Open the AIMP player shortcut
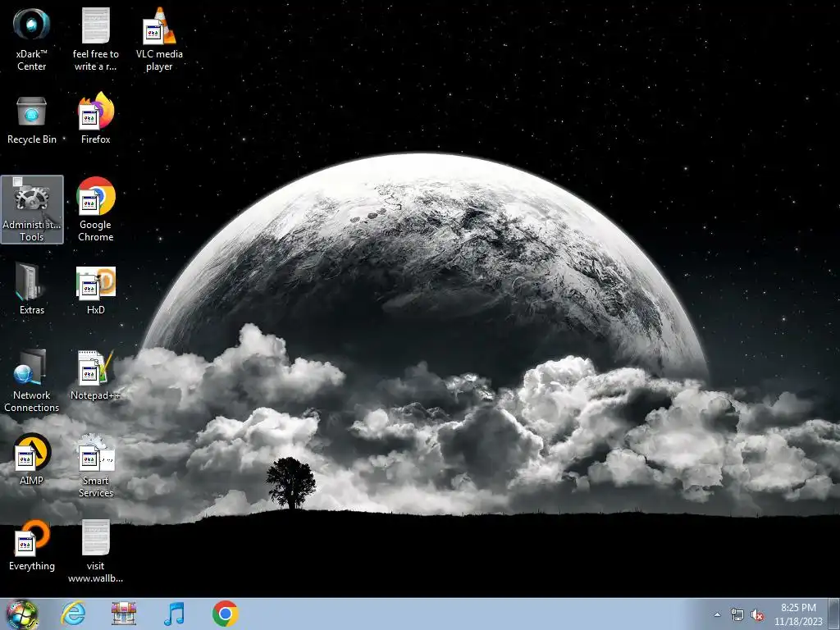The image size is (840, 630). 32,459
